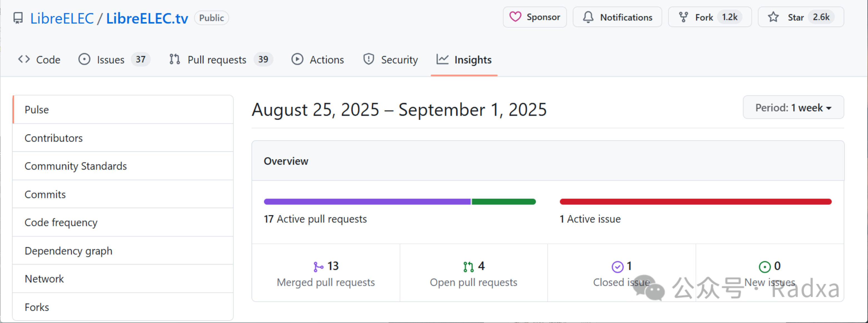The image size is (868, 323).
Task: Click the green new issues circle icon
Action: point(765,267)
